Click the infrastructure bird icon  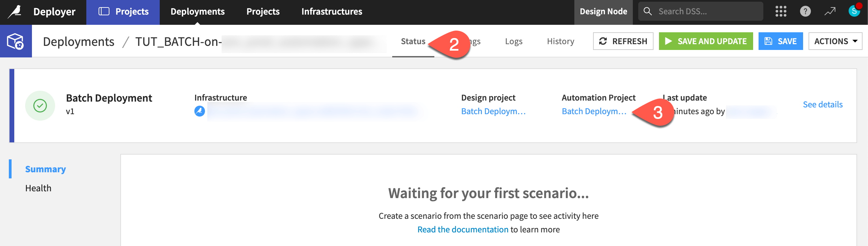[199, 111]
